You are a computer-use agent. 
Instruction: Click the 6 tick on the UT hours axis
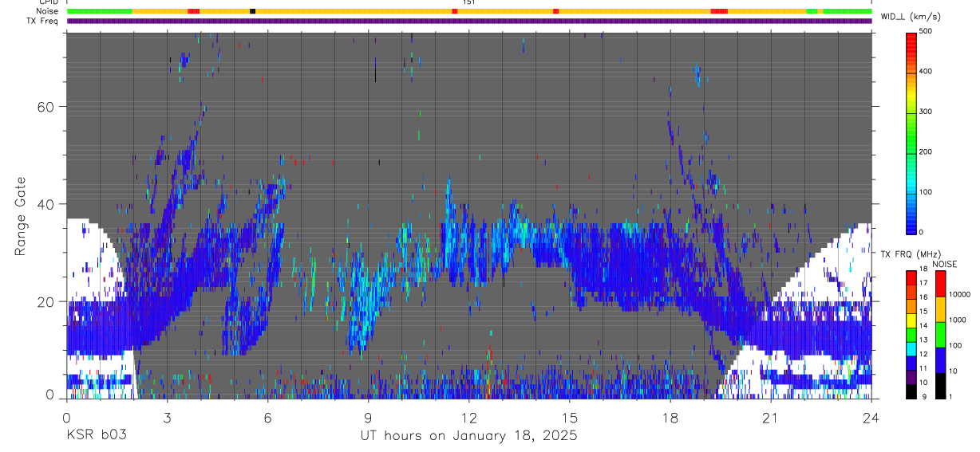pos(267,417)
